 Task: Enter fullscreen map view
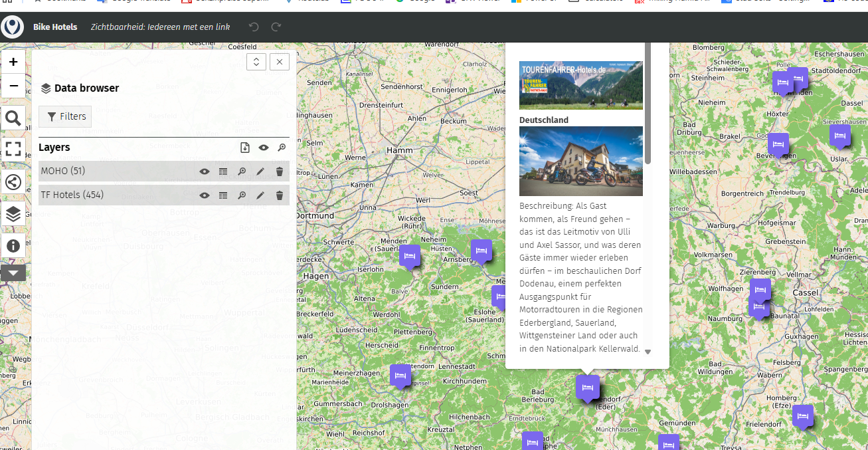(x=13, y=149)
